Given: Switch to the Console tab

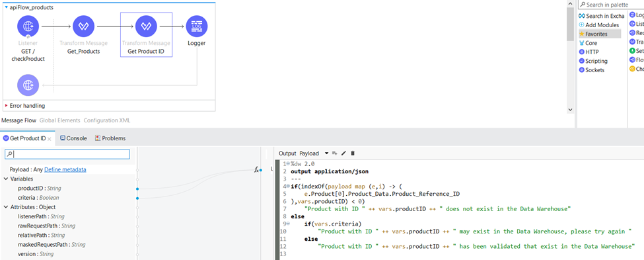Looking at the screenshot, I should (73, 138).
